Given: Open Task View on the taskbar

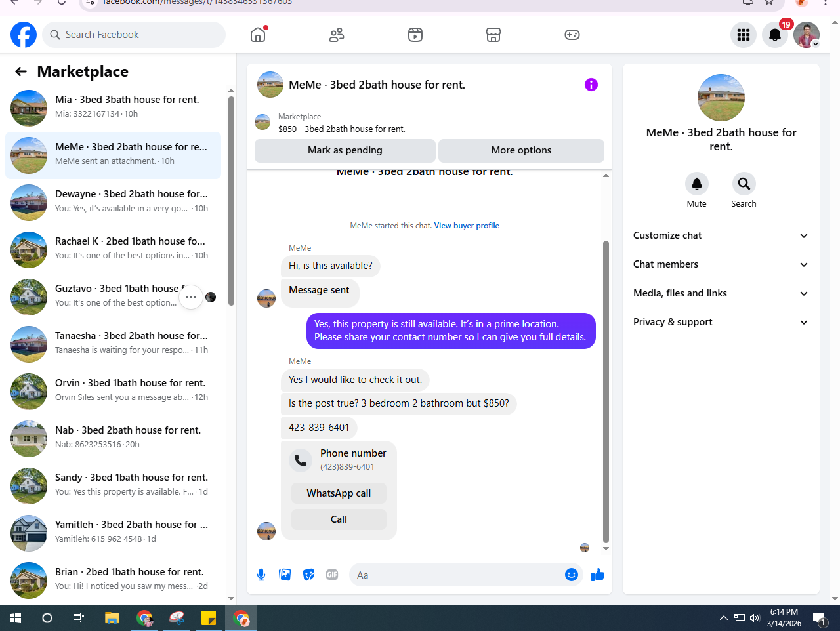Looking at the screenshot, I should point(79,618).
